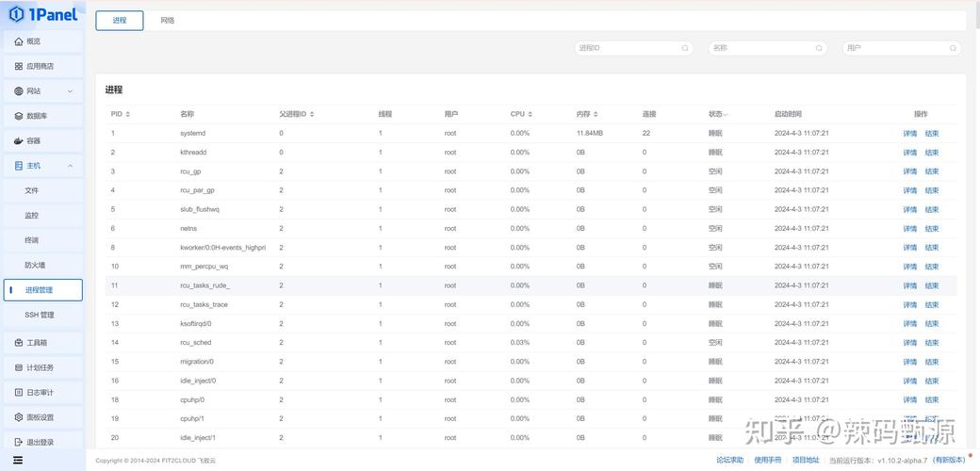Focus the 名称 search field
The width and height of the screenshot is (980, 471).
point(767,48)
